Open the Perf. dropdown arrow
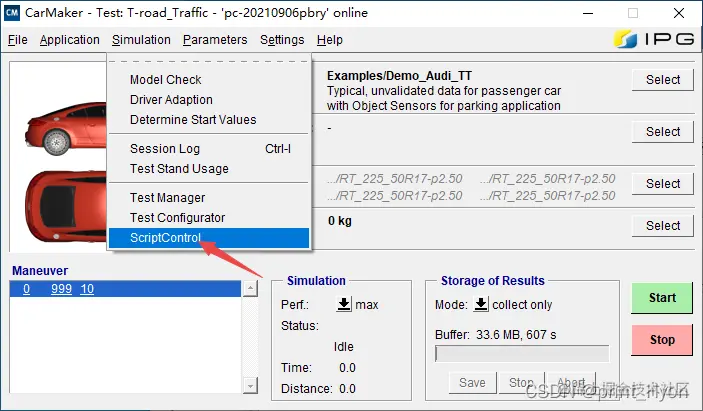The image size is (703, 411). pos(344,304)
